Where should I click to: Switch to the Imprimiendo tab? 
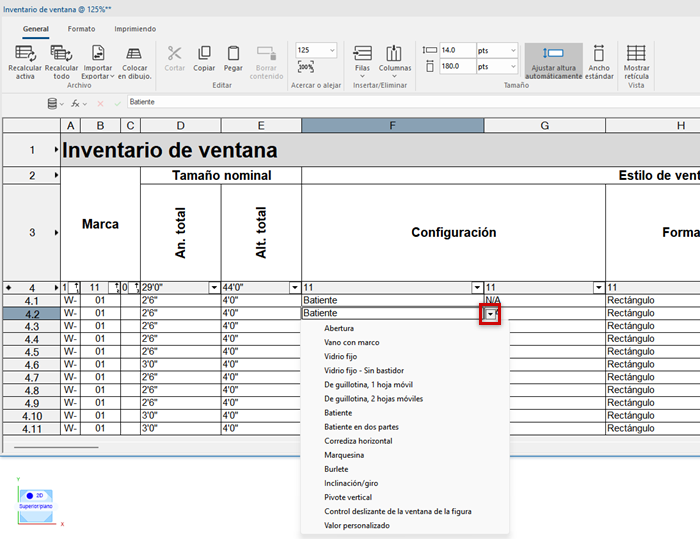point(134,30)
